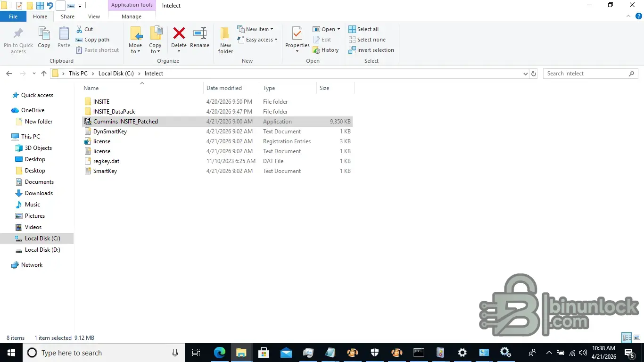Refresh the Intelect folder view

[534, 74]
